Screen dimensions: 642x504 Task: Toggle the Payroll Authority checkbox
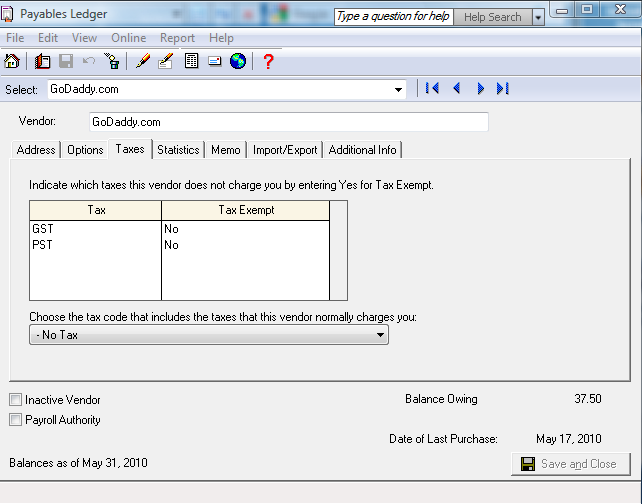click(x=16, y=420)
